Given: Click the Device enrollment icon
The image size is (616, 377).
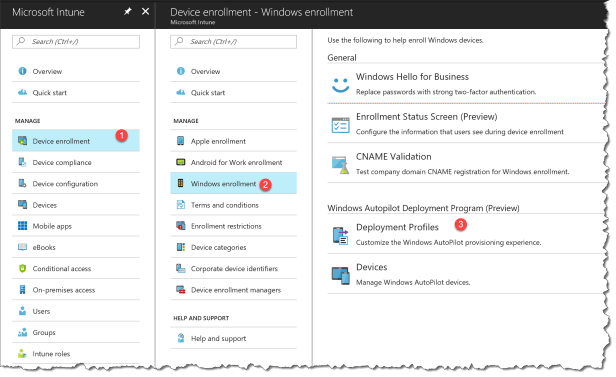Looking at the screenshot, I should [x=22, y=141].
